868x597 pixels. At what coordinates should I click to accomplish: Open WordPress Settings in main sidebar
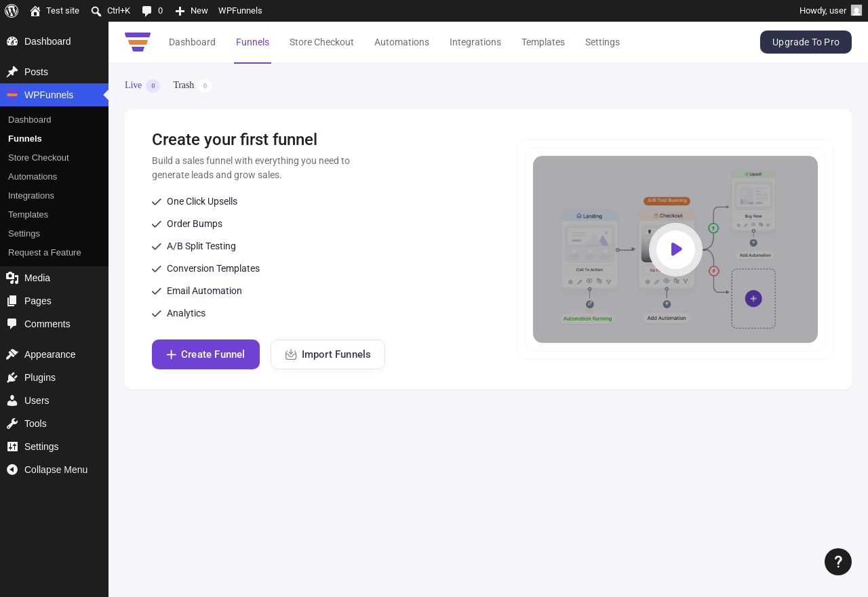[54, 447]
